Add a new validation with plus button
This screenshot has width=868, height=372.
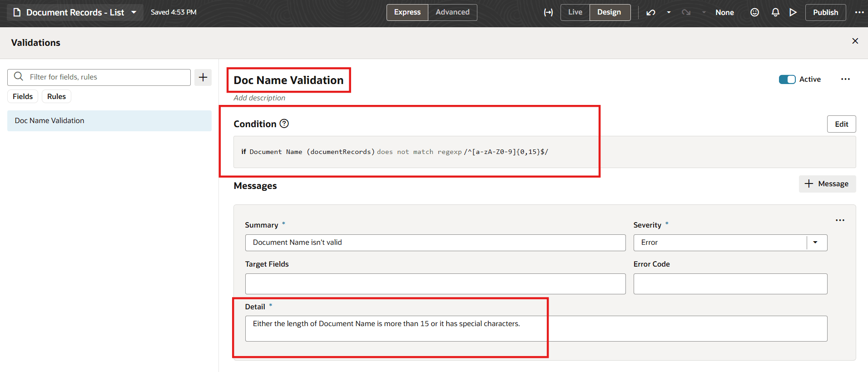(x=203, y=77)
